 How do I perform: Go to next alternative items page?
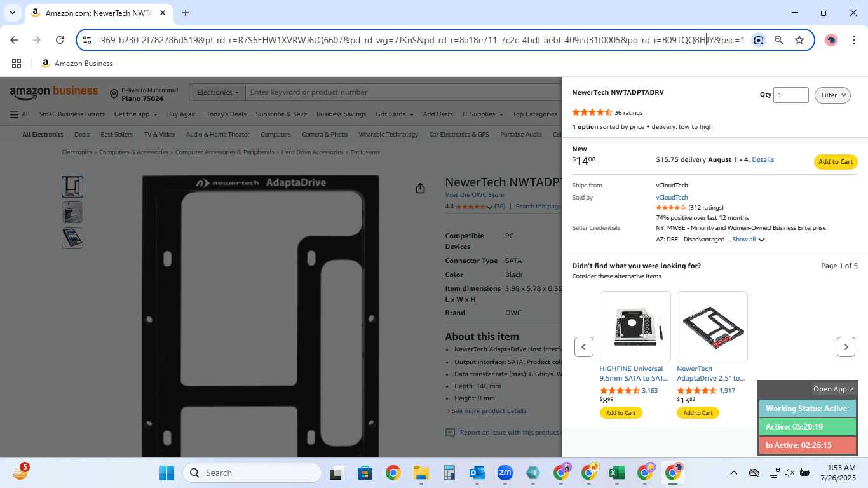point(846,347)
